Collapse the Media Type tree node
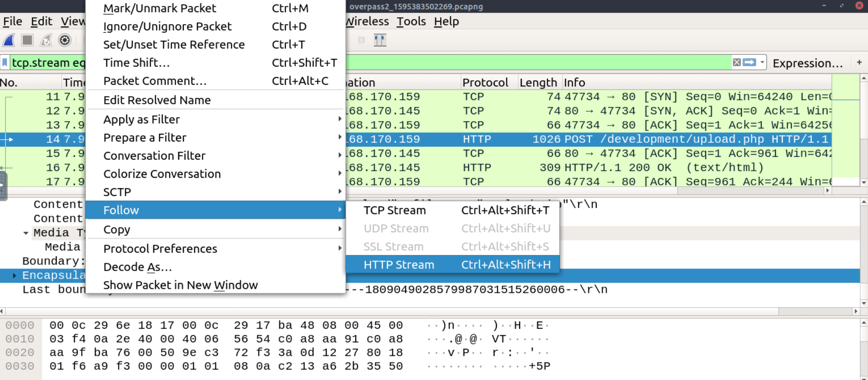This screenshot has height=380, width=868. pos(26,233)
